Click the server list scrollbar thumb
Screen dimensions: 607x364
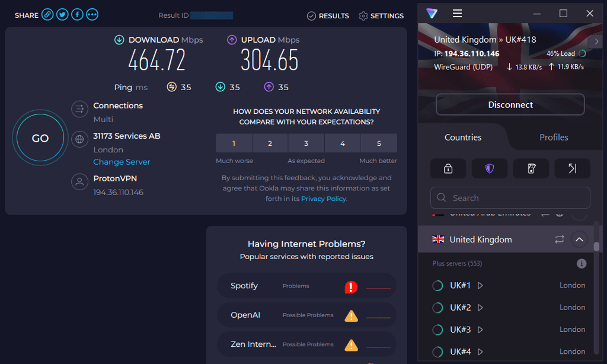tap(596, 247)
